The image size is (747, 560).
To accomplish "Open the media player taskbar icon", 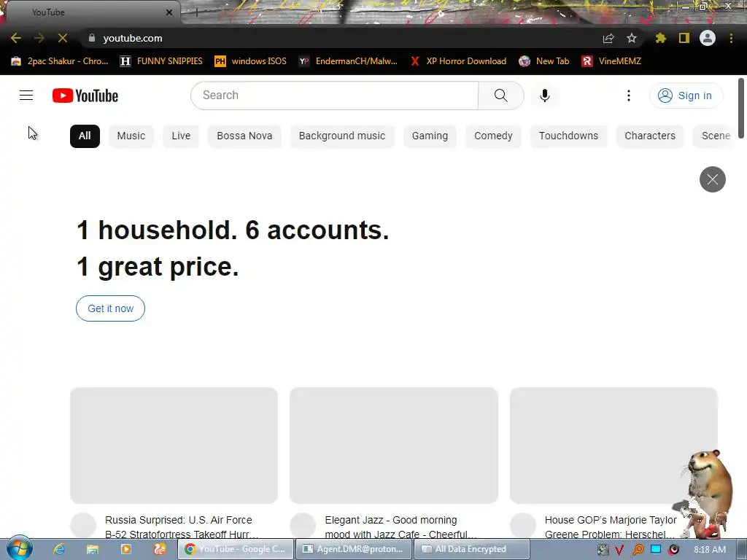I will (126, 549).
